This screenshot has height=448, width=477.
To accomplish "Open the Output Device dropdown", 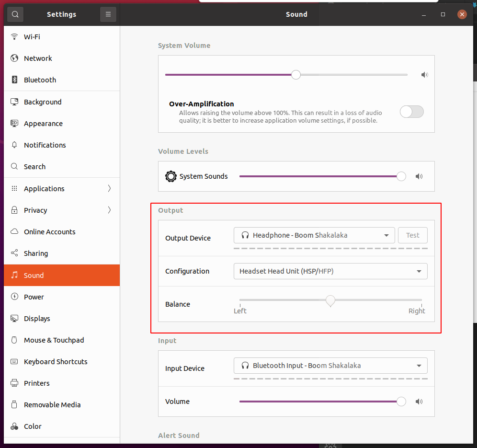I will click(314, 235).
